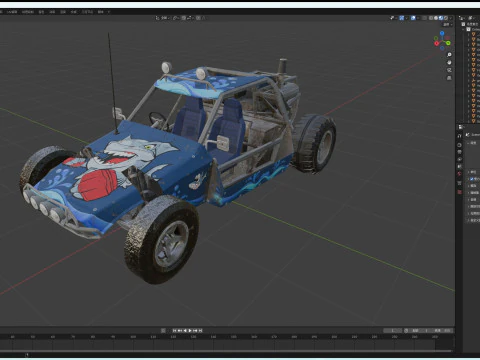Click the end frame field
The height and width of the screenshot is (360, 480).
[x=441, y=330]
